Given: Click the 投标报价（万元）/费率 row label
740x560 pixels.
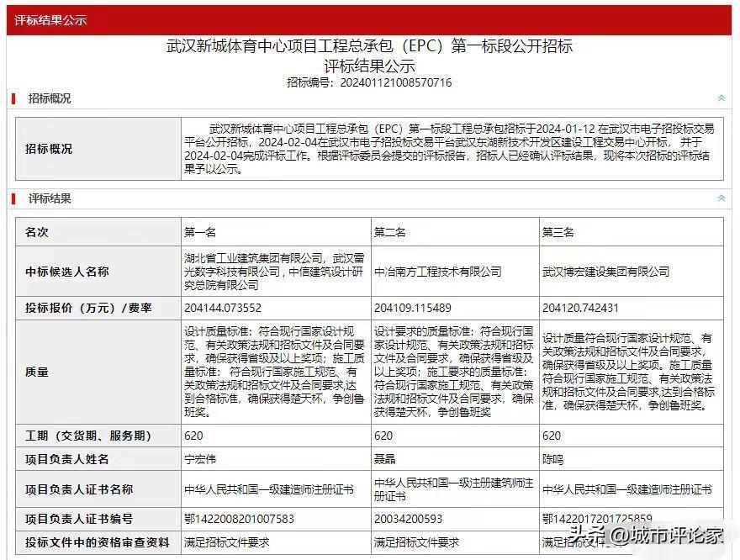Looking at the screenshot, I should (88, 309).
